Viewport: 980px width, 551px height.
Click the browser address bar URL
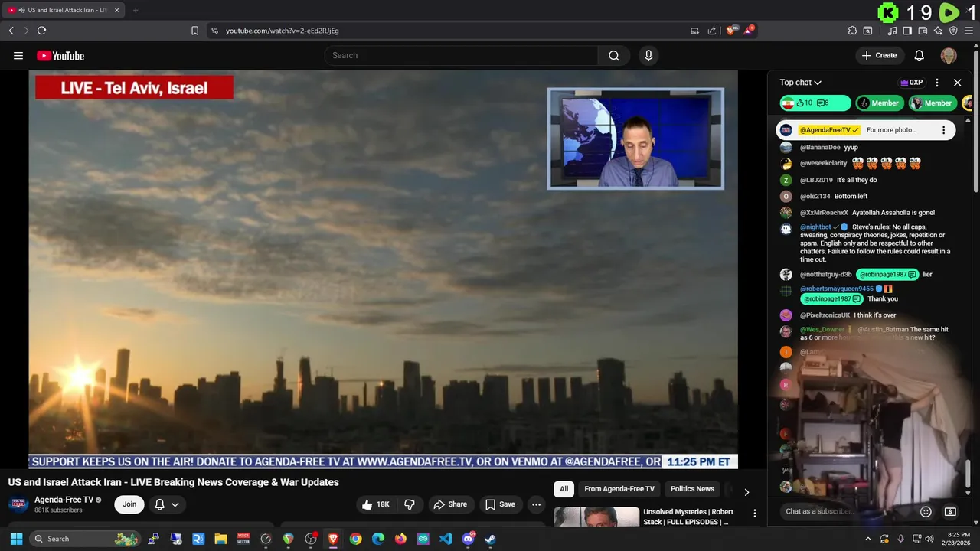283,31
